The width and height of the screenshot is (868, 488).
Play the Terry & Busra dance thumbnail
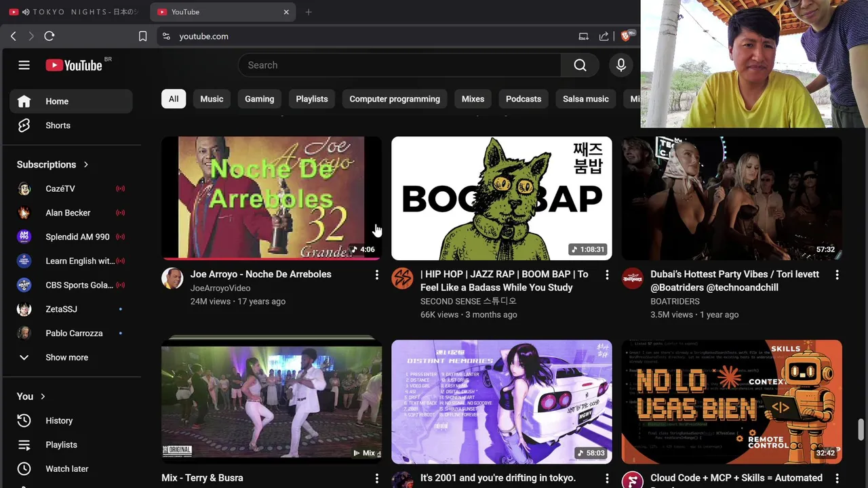tap(271, 402)
